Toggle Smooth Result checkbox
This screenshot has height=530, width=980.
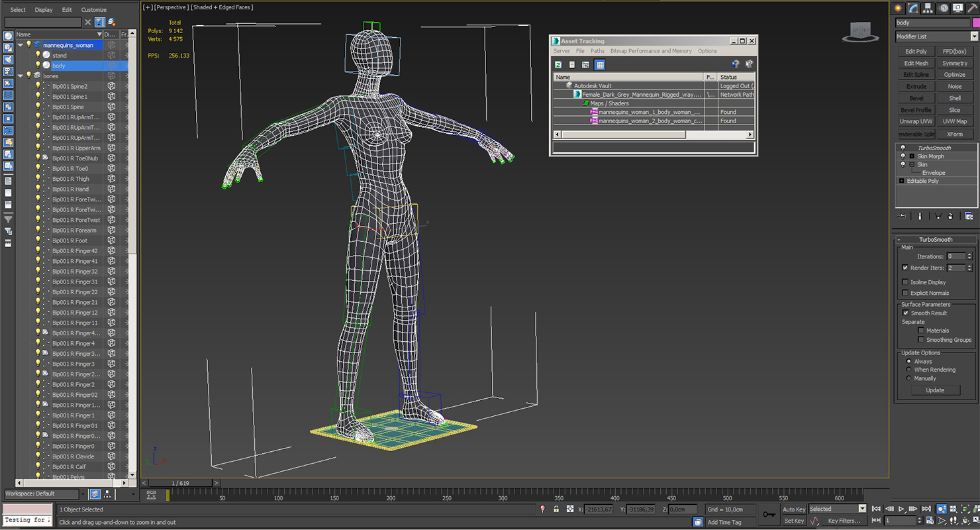pyautogui.click(x=905, y=313)
